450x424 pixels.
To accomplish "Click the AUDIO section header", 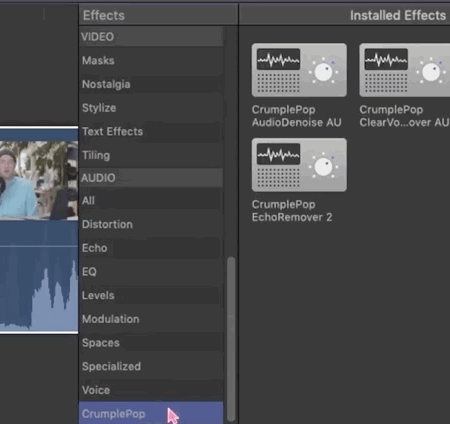I will [151, 178].
